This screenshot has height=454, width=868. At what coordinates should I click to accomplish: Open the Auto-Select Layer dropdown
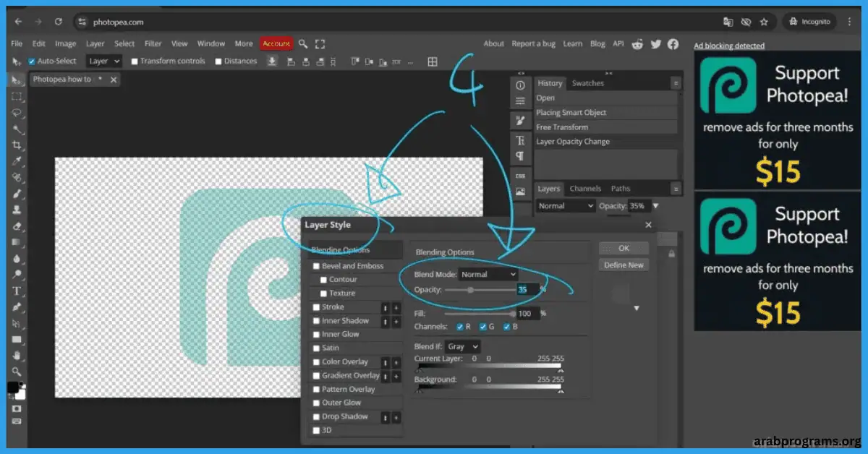click(x=103, y=61)
